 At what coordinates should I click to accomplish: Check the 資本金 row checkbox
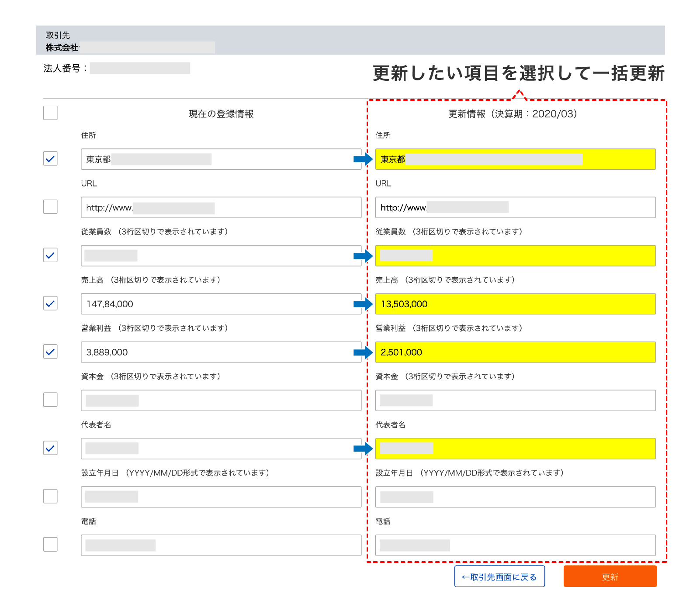[x=50, y=400]
